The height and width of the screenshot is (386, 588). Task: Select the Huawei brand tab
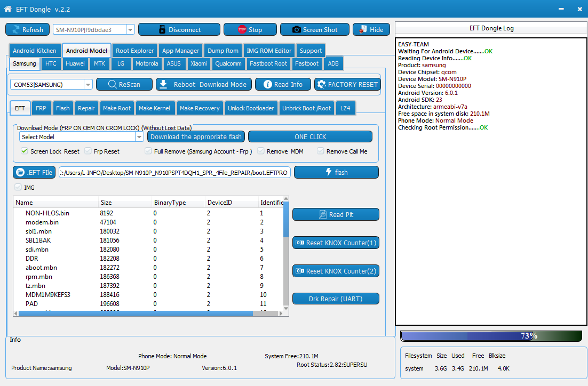tap(75, 63)
